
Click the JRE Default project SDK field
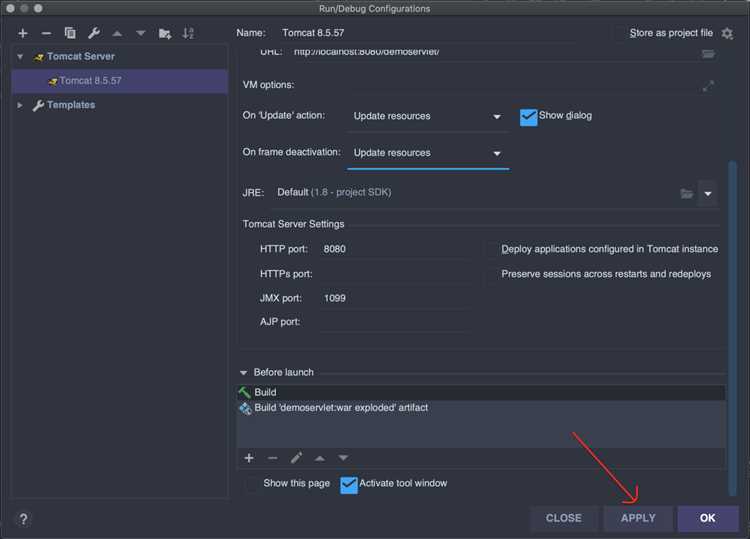474,193
